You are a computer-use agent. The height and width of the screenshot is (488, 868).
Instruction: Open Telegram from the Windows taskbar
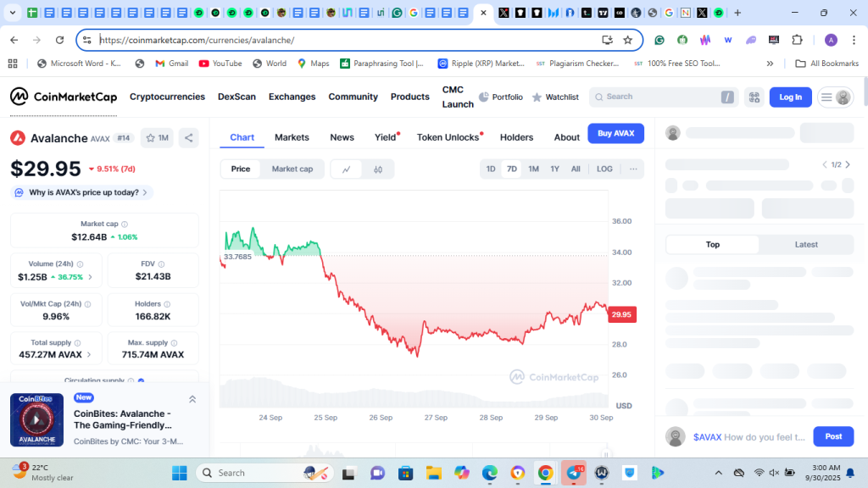coord(574,473)
